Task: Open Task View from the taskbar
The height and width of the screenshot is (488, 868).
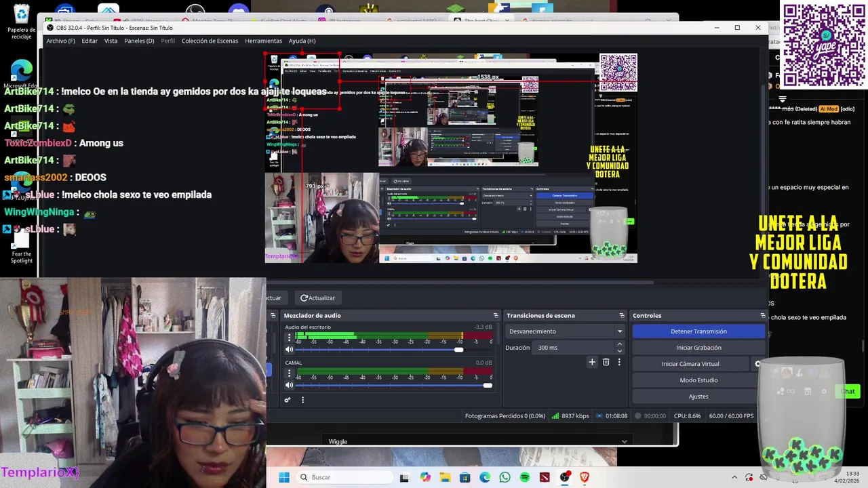Action: [405, 477]
